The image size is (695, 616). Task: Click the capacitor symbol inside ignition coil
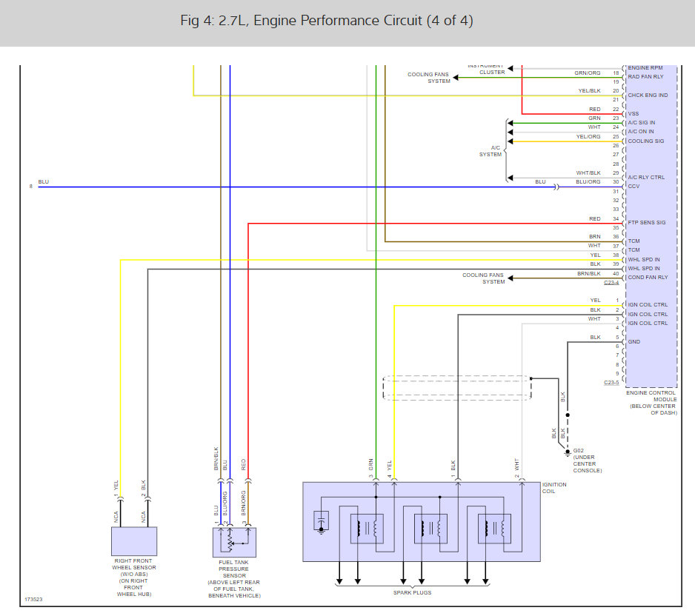tap(322, 522)
